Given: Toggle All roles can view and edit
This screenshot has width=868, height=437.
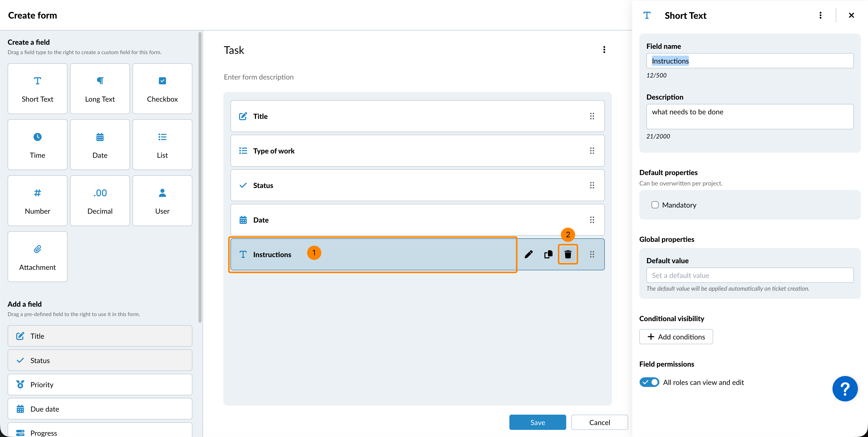Looking at the screenshot, I should tap(649, 382).
